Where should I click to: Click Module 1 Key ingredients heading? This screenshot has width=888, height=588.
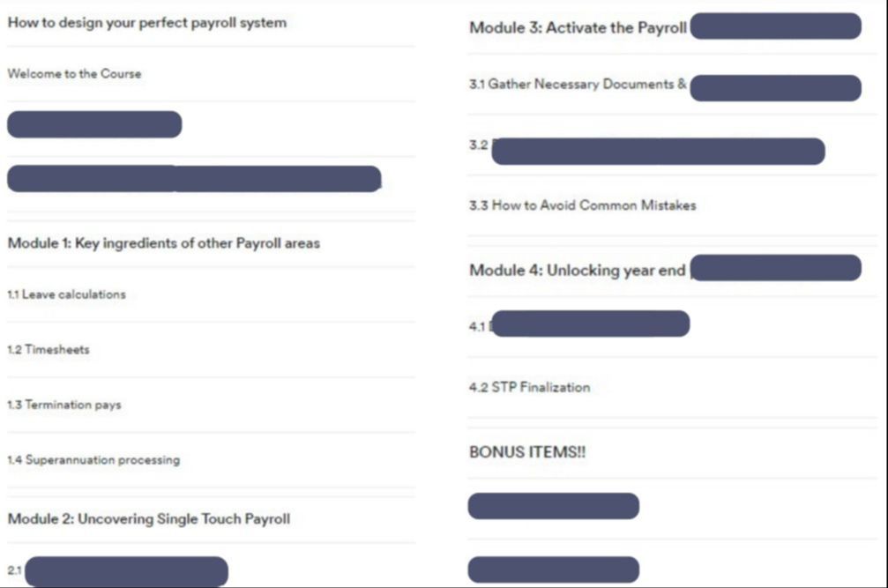click(164, 243)
